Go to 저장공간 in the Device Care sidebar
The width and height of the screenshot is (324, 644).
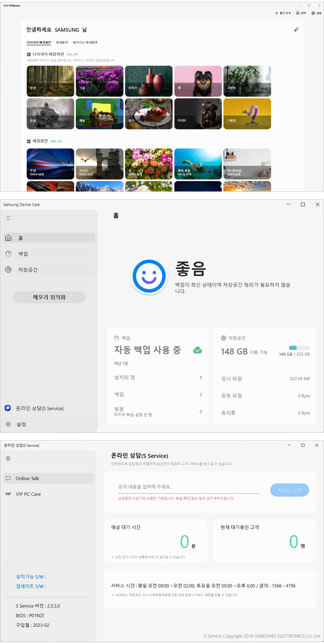coord(23,270)
